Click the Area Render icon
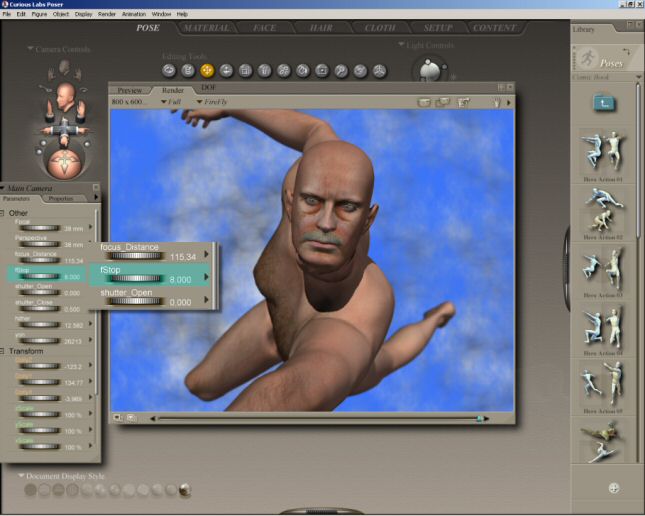The width and height of the screenshot is (645, 516). [x=443, y=102]
